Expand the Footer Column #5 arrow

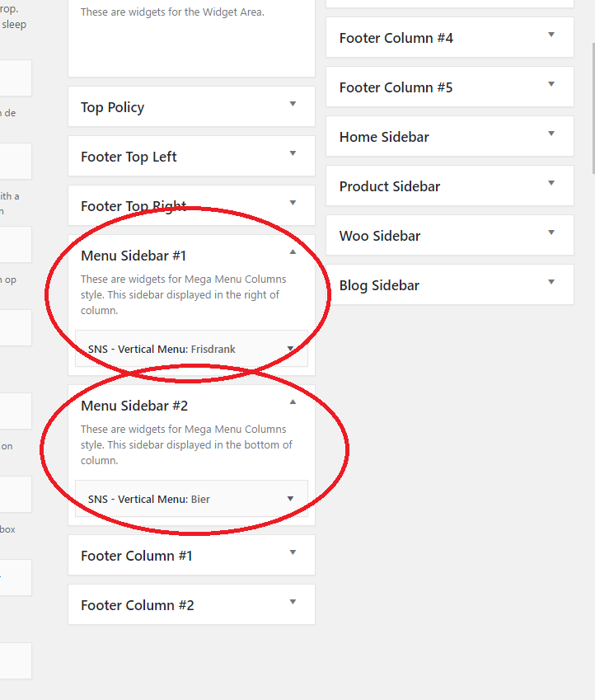pyautogui.click(x=550, y=85)
